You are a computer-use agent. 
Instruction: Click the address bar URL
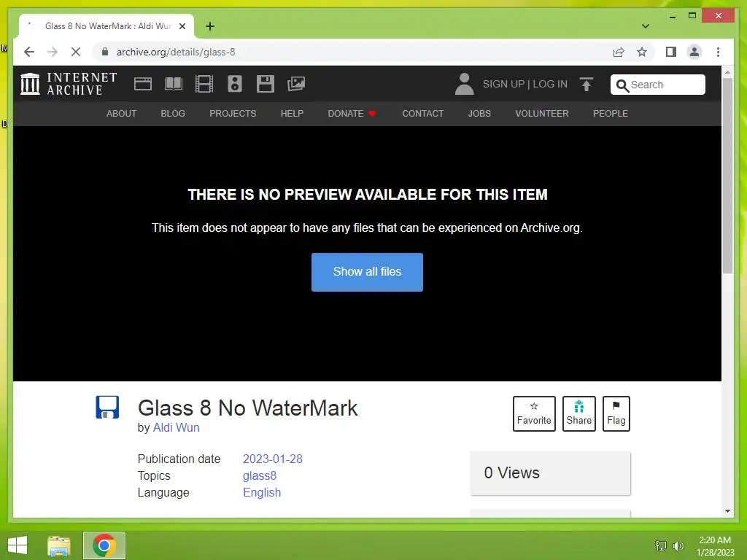[176, 52]
